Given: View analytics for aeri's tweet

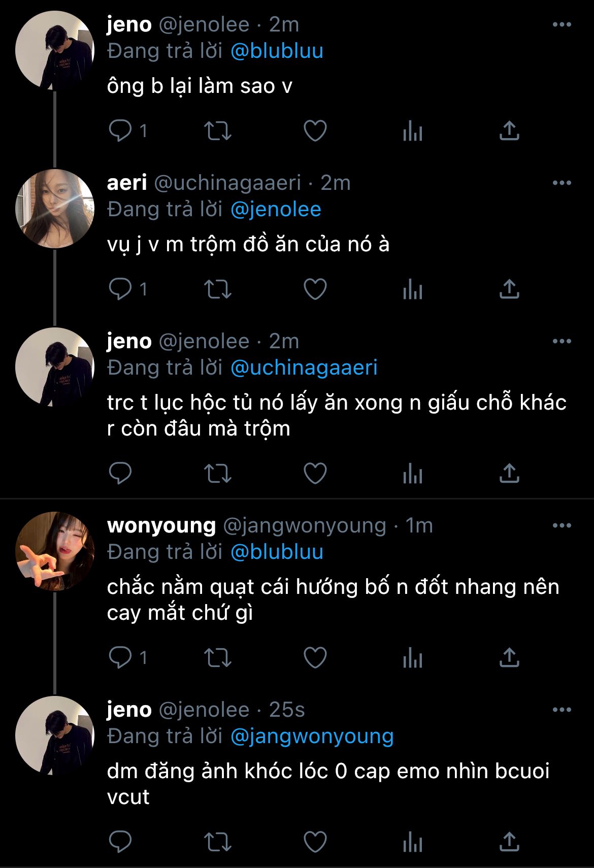Looking at the screenshot, I should click(412, 289).
